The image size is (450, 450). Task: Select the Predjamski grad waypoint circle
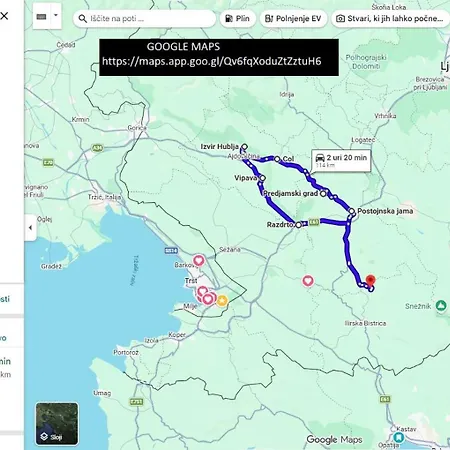(x=323, y=193)
